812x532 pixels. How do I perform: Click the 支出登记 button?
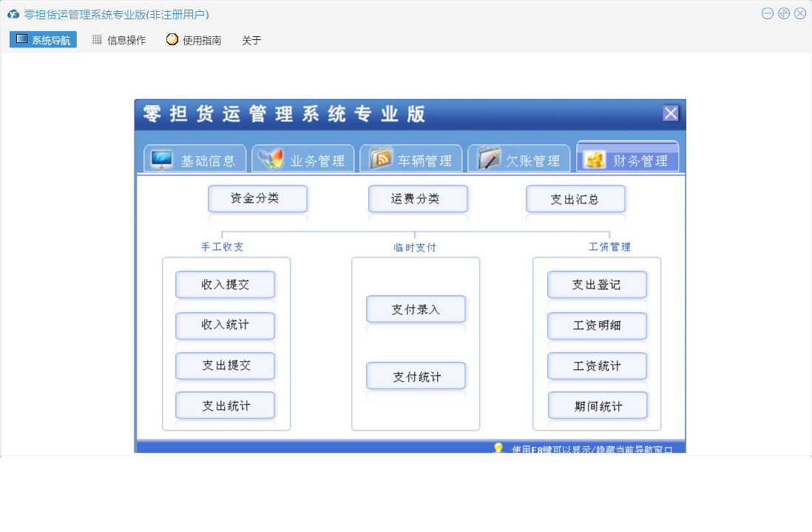[597, 284]
